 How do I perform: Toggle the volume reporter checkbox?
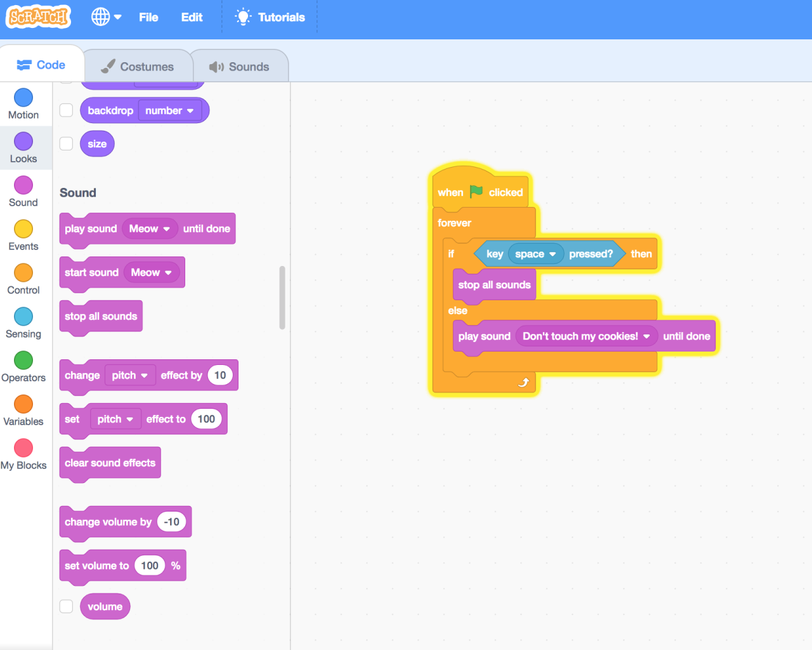(66, 606)
